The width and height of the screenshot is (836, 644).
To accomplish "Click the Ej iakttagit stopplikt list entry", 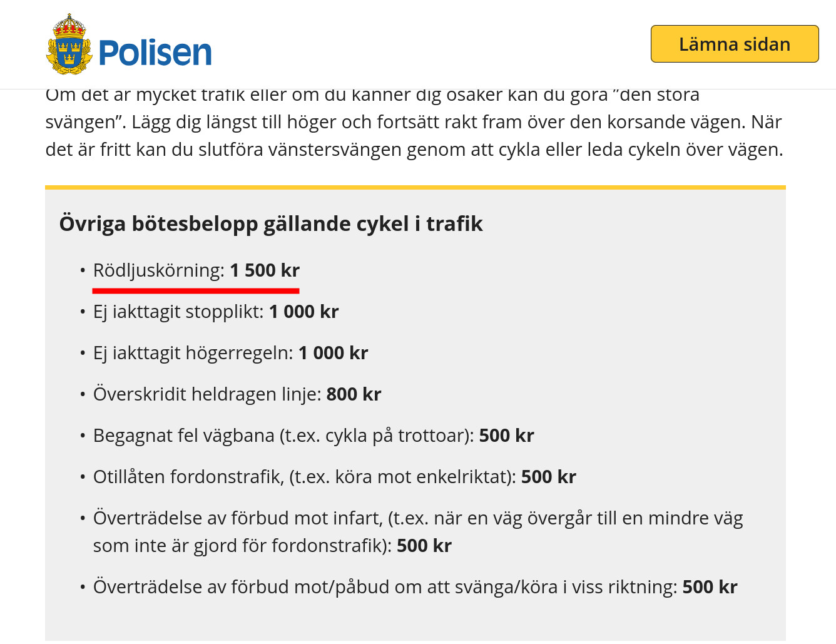I will point(178,312).
